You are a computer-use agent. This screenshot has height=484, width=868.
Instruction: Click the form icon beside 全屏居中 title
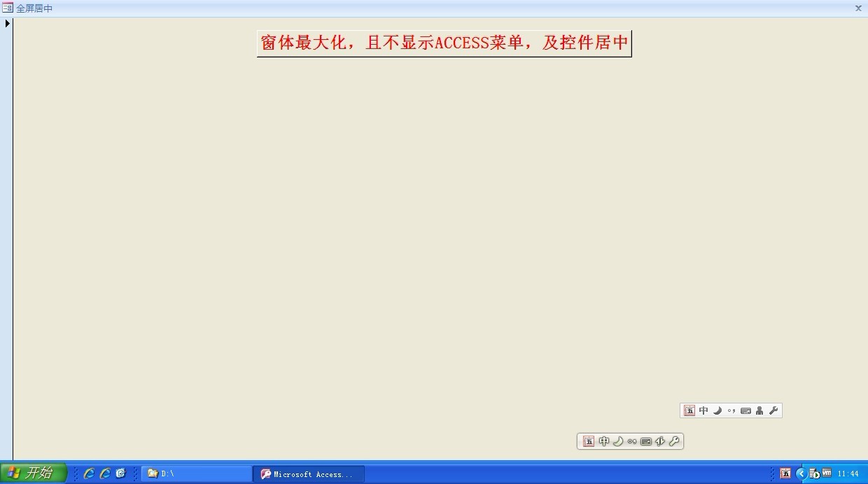pos(8,8)
